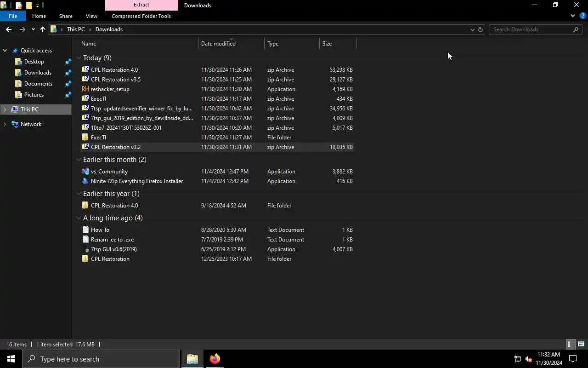
Task: Go forward with the Forward arrow
Action: [x=22, y=29]
